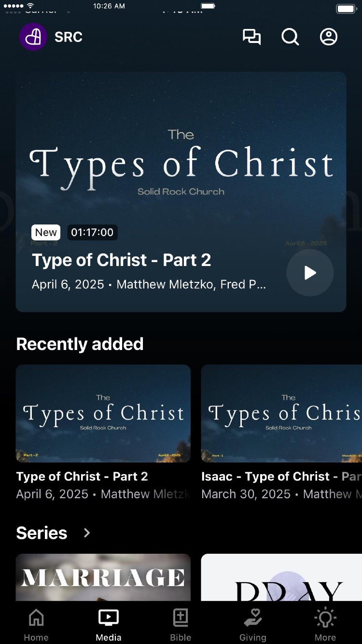
Task: Tap the featured Types of Christ banner
Action: (181, 159)
